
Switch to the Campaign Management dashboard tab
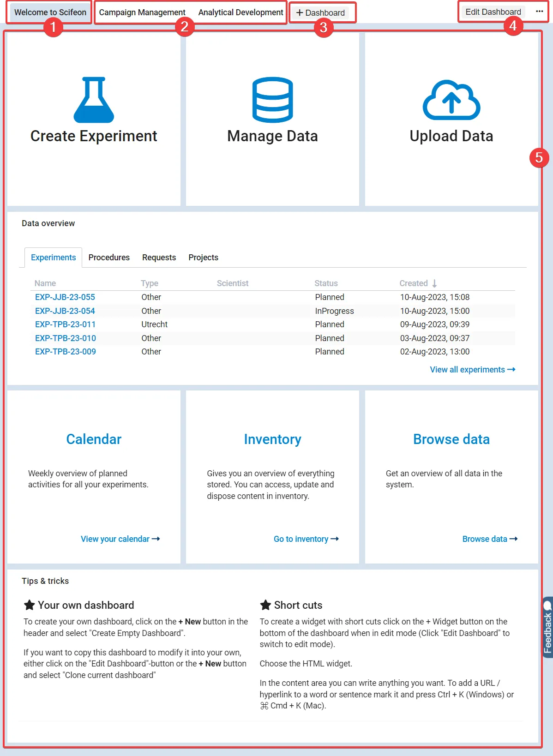[142, 12]
